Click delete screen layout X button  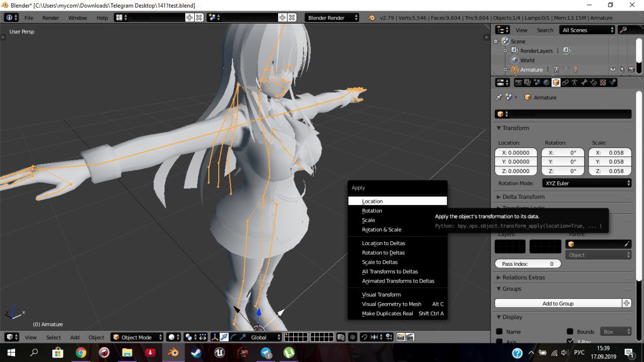[199, 18]
